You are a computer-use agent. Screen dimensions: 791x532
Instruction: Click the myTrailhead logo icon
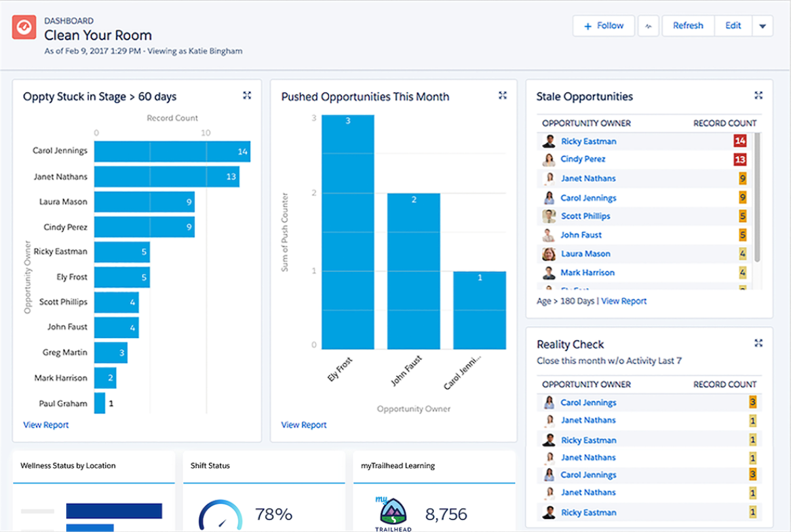(393, 512)
